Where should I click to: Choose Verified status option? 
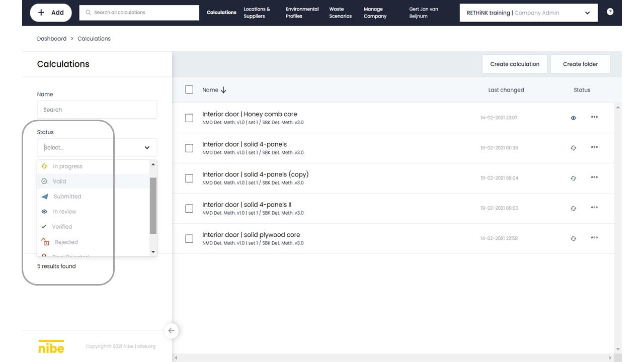coord(94,227)
